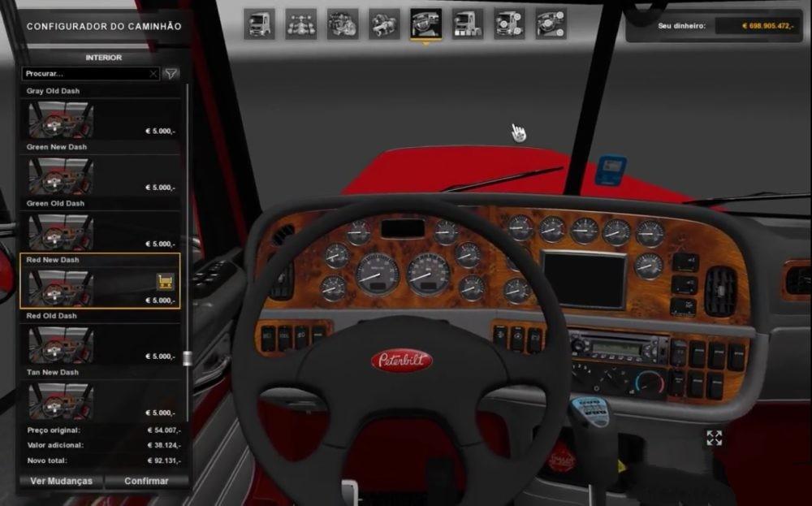Image resolution: width=812 pixels, height=506 pixels.
Task: Select the active interior tab in the top toolbar
Action: (x=426, y=24)
